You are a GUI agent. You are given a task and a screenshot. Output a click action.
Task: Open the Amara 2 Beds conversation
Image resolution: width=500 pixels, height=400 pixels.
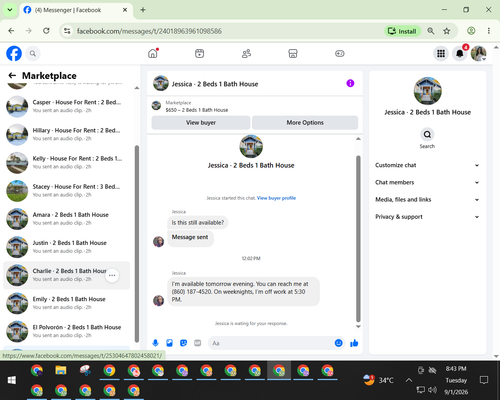67,219
